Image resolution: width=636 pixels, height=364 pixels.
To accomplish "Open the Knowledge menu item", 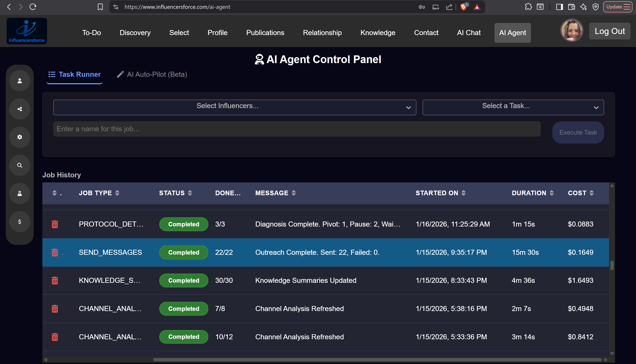I will tap(378, 32).
